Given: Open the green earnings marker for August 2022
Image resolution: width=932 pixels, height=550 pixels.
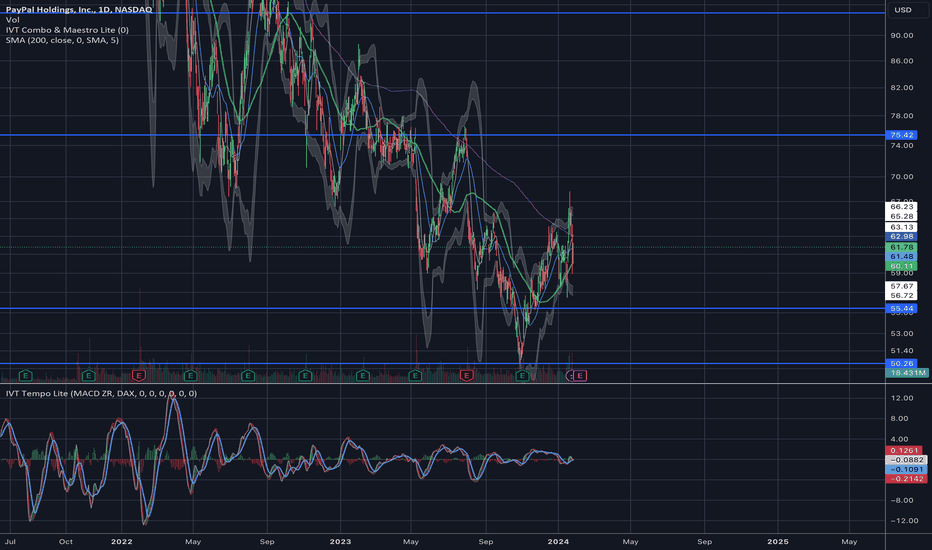Looking at the screenshot, I should [248, 375].
